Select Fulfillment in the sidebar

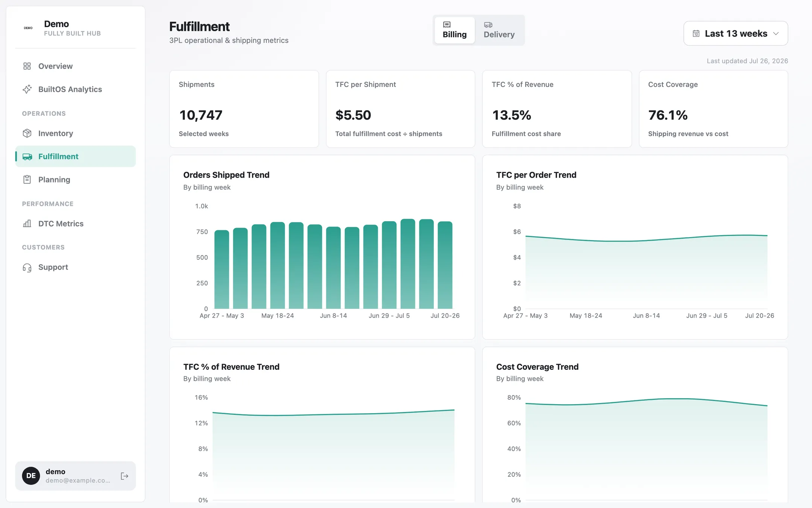pos(75,157)
